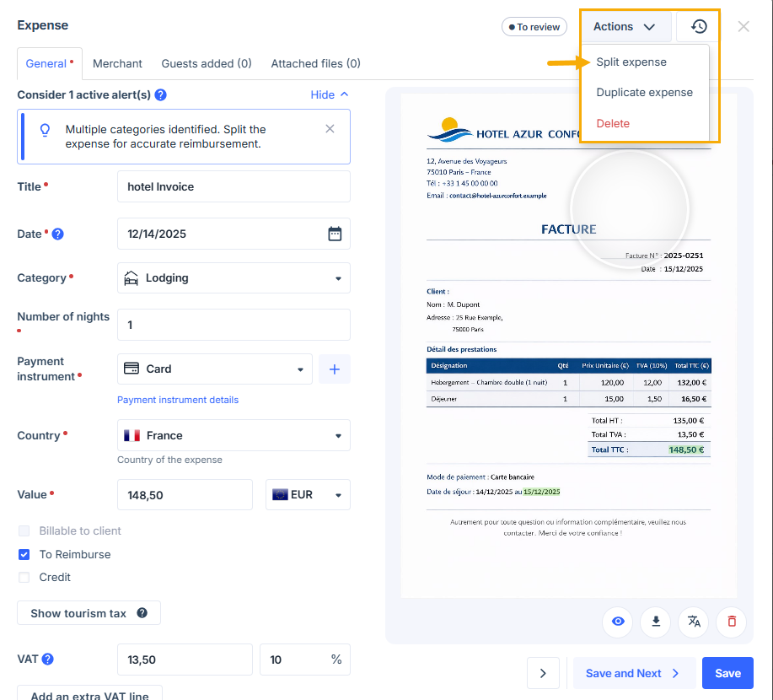Dismiss the multiple categories alert

pos(330,129)
